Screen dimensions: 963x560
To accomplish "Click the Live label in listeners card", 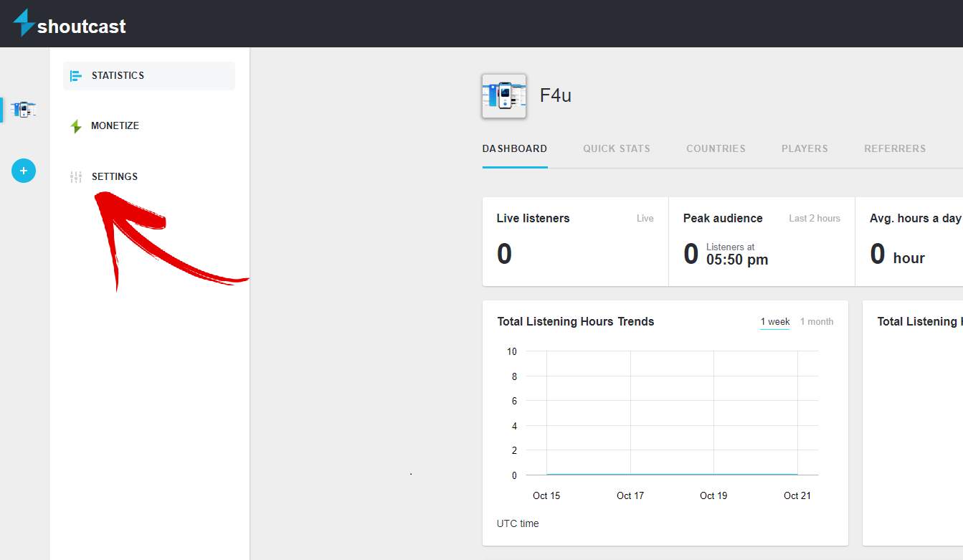I will (x=645, y=219).
